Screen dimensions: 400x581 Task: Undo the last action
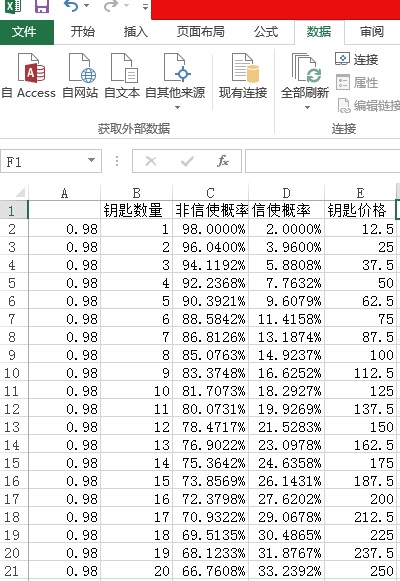coord(71,6)
